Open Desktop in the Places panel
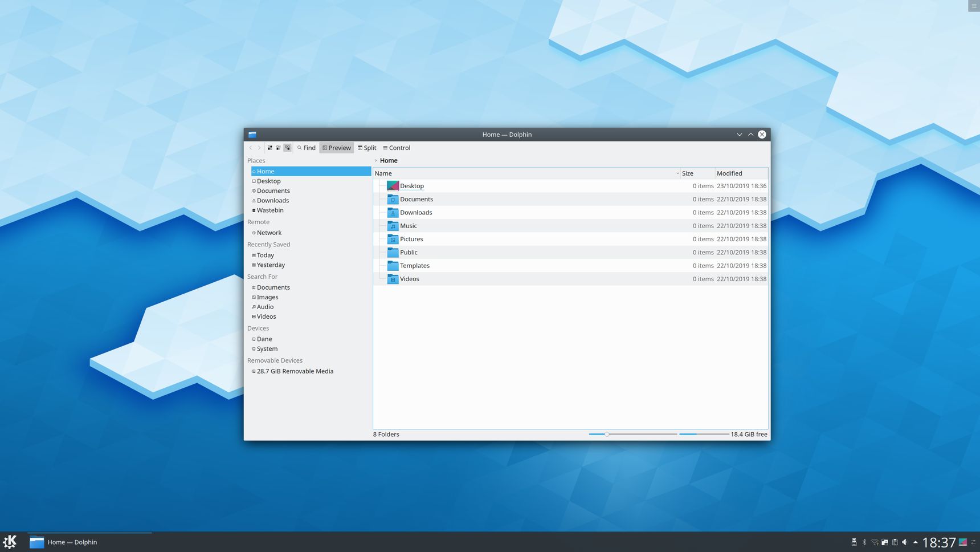 click(311, 181)
